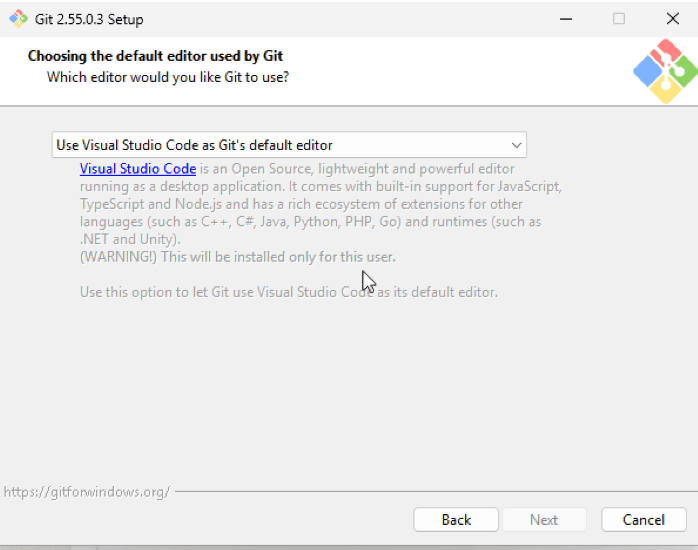Screen dimensions: 698x550
Task: Click the Open Source editor description paragraph
Action: [321, 204]
